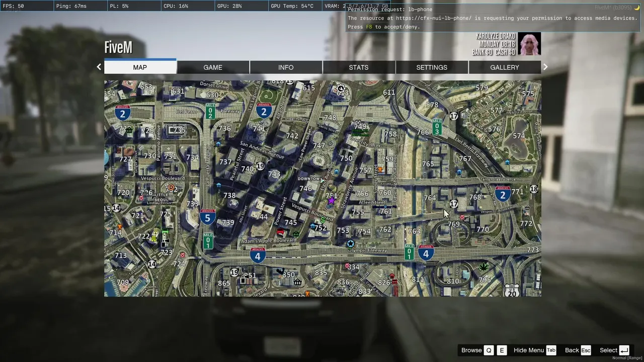
Task: Click the Mile 02 marker sign
Action: tap(210, 112)
